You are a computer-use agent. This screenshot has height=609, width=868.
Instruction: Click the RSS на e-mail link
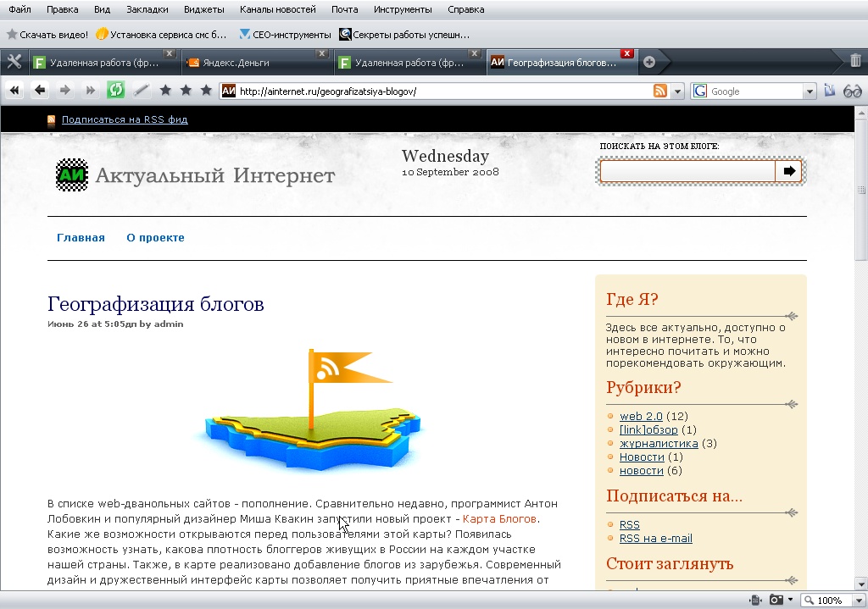pos(656,538)
